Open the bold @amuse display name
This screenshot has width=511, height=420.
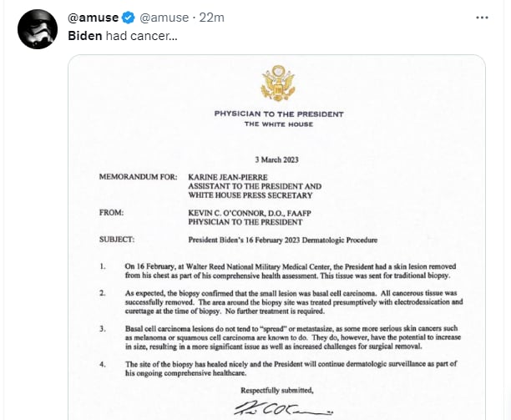pyautogui.click(x=94, y=18)
